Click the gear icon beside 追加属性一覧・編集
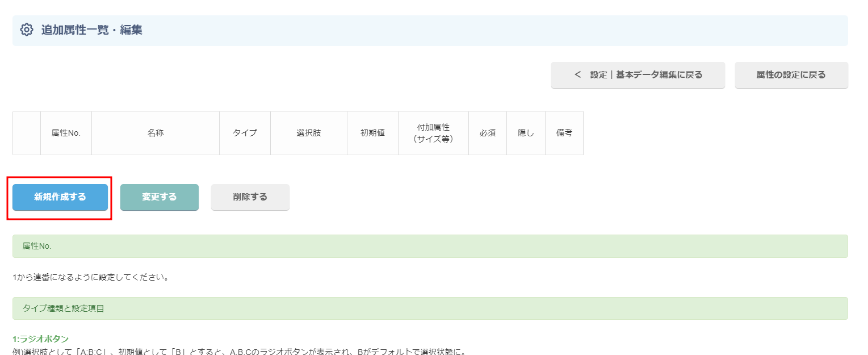This screenshot has width=868, height=355. click(27, 30)
